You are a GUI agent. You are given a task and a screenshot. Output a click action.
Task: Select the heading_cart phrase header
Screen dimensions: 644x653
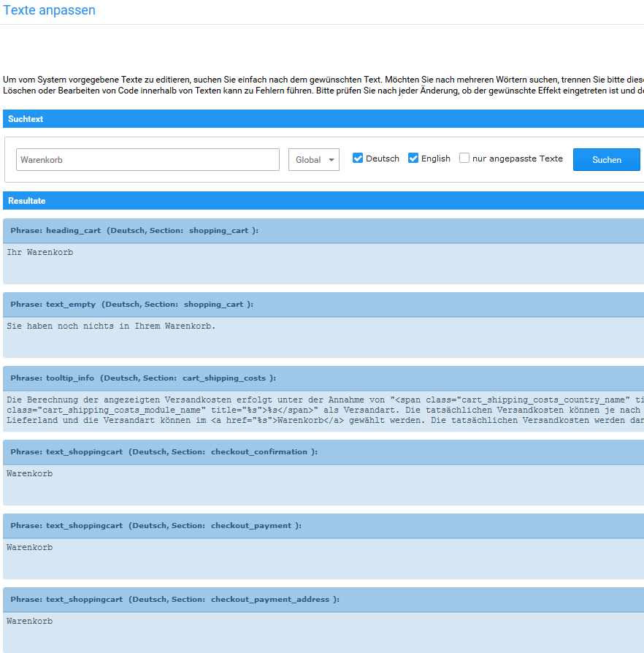[323, 231]
